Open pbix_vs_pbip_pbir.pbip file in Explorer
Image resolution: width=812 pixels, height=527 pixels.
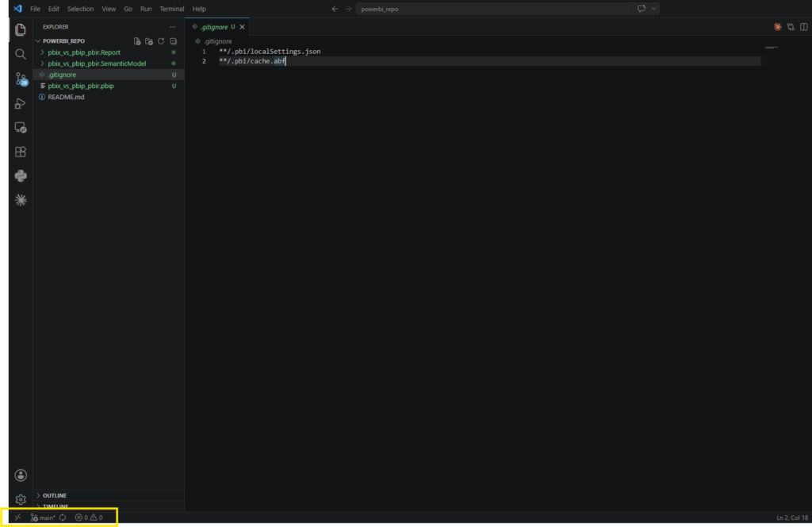click(x=109, y=86)
